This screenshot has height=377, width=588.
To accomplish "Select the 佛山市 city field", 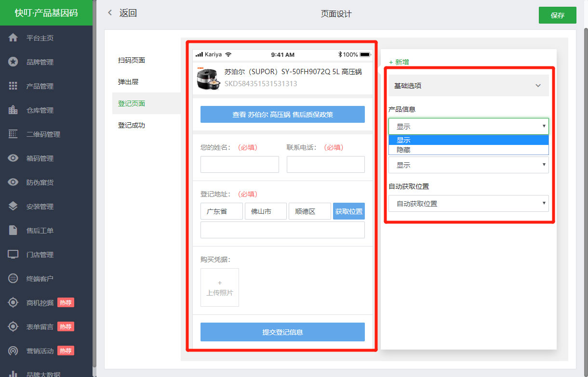I will click(x=266, y=211).
